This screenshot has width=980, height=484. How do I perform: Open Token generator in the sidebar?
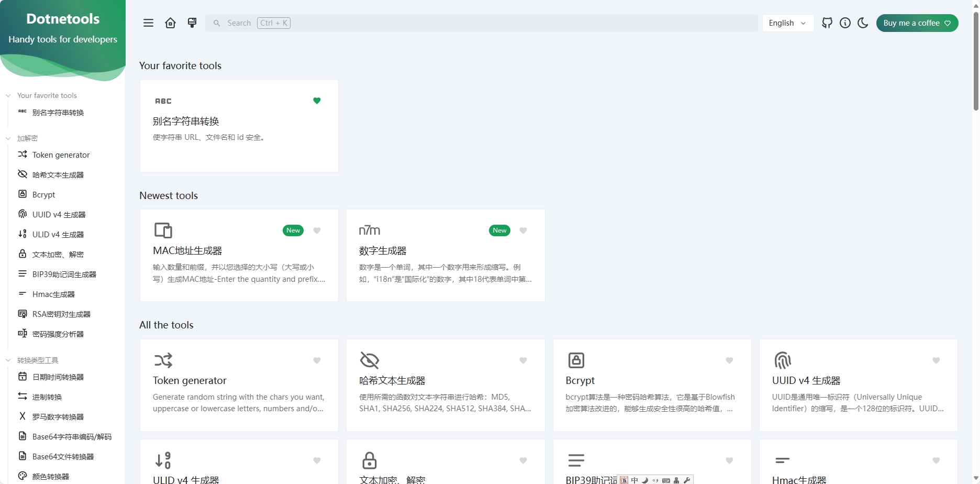click(61, 155)
